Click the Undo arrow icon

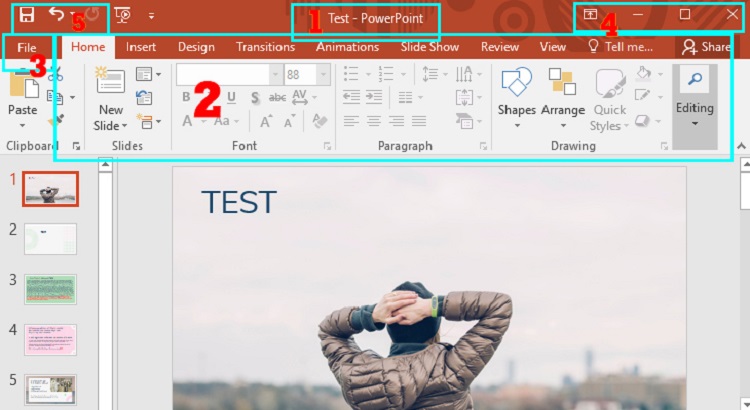click(57, 15)
